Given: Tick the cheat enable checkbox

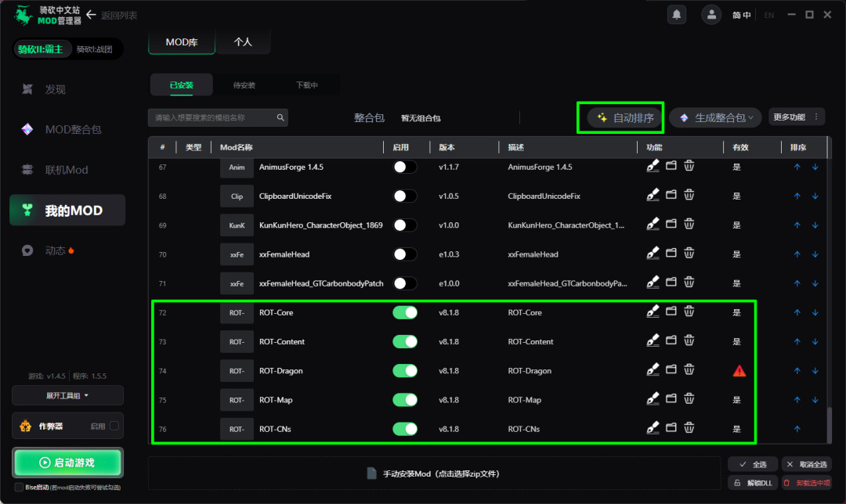Looking at the screenshot, I should click(x=114, y=426).
